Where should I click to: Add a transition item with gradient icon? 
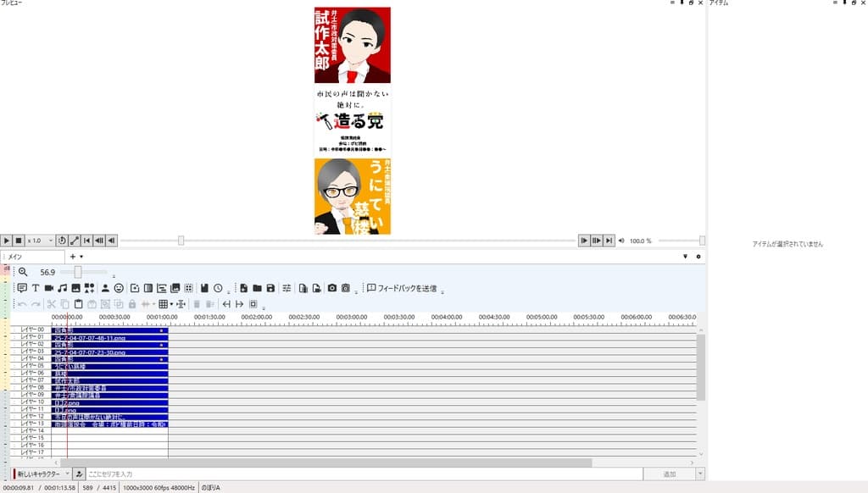[148, 288]
